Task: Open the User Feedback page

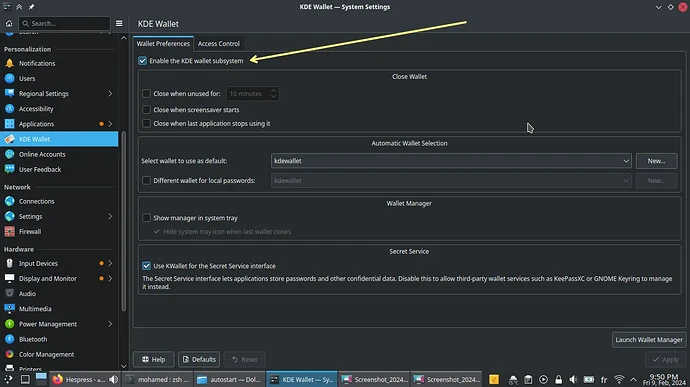Action: (59, 170)
